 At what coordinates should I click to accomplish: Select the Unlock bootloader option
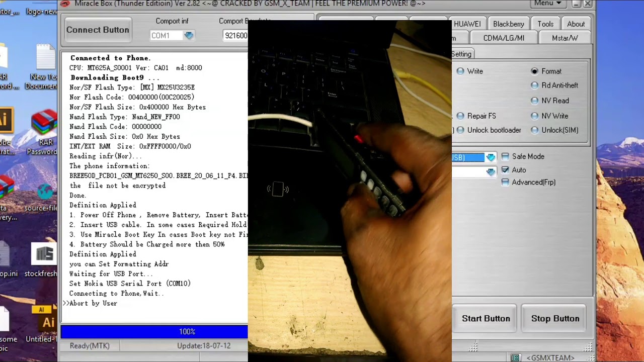tap(489, 130)
